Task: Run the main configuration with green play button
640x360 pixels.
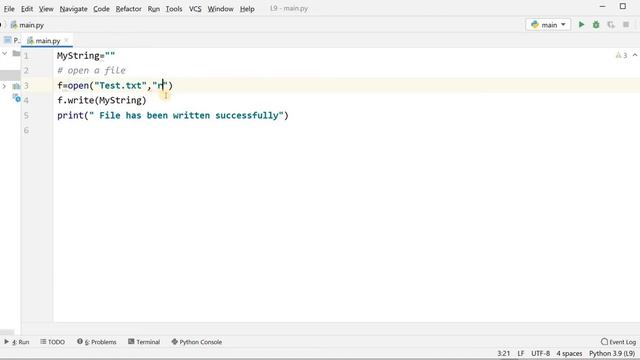Action: click(581, 25)
